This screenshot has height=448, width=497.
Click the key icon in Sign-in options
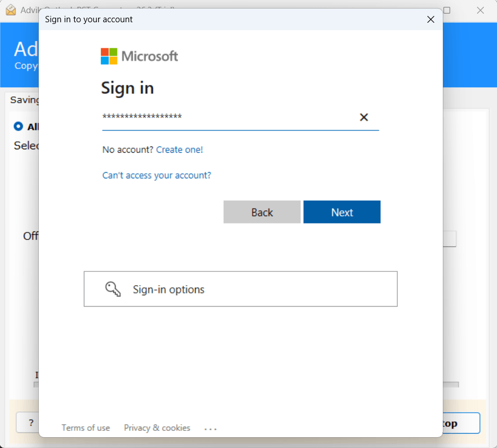pos(113,289)
